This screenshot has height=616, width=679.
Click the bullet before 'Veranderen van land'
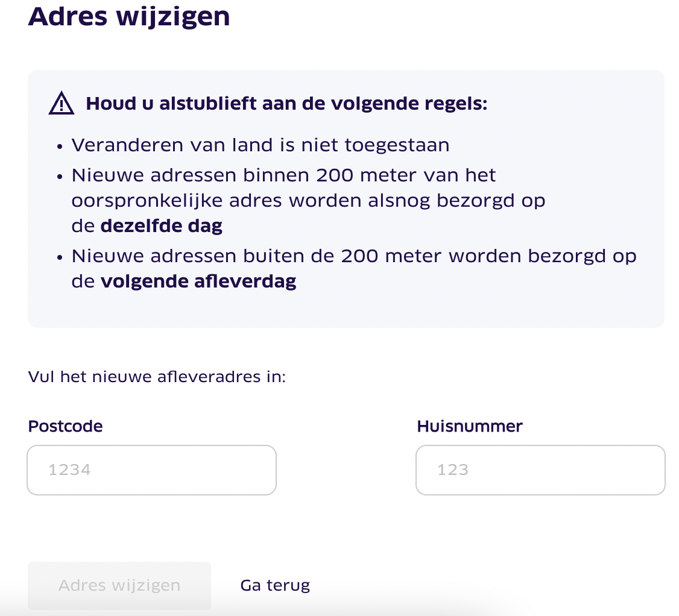tap(60, 146)
